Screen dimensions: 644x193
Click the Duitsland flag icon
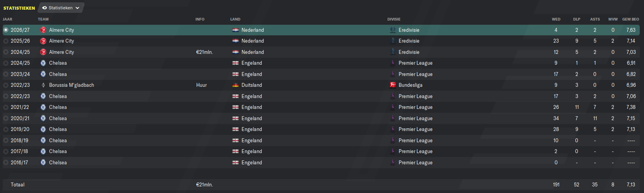coord(235,85)
